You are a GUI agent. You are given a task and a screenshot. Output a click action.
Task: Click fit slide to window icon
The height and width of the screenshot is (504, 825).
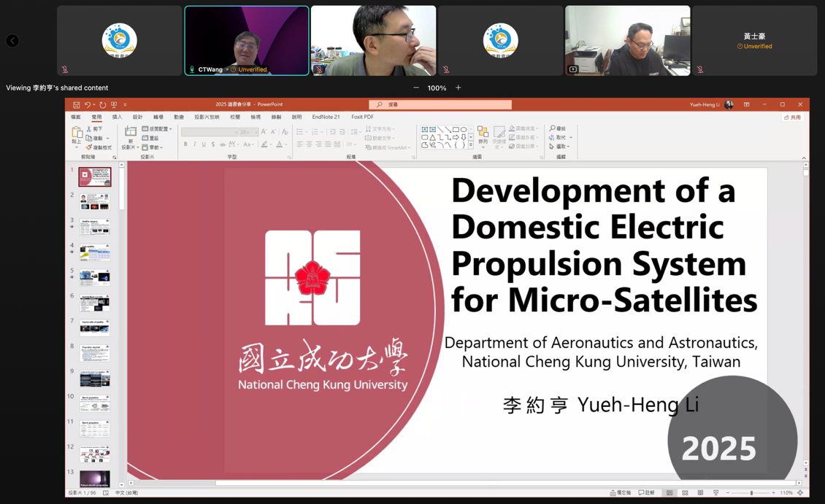[800, 493]
